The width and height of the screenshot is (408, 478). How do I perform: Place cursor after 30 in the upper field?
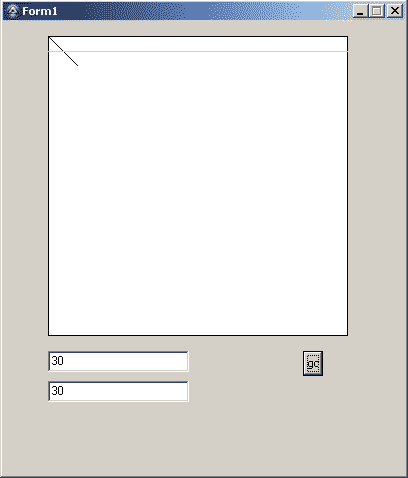[65, 361]
